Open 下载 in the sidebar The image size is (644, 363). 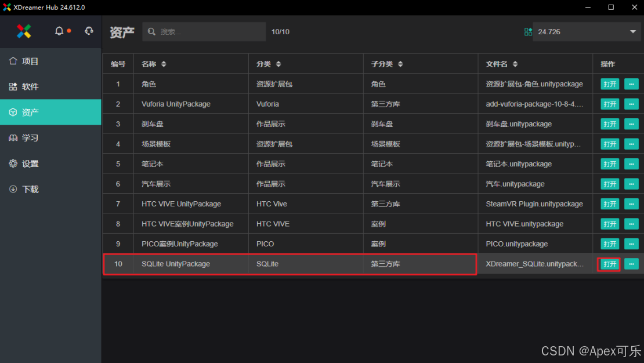coord(50,189)
